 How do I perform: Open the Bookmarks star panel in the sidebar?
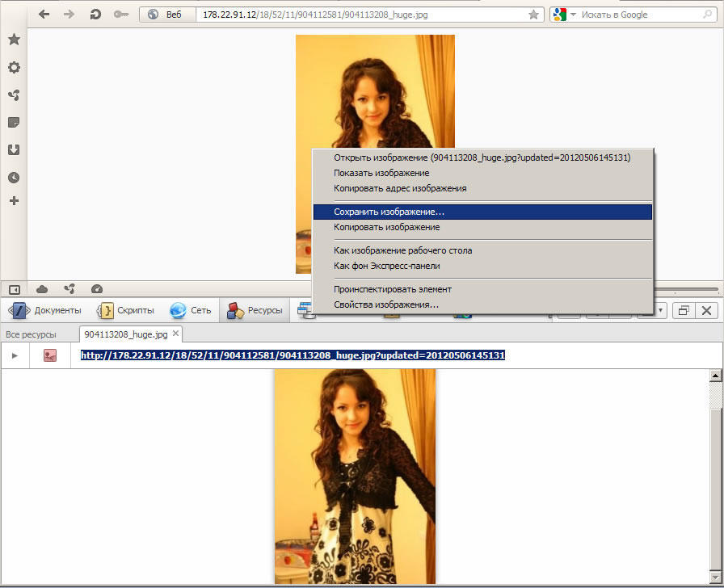(x=14, y=40)
